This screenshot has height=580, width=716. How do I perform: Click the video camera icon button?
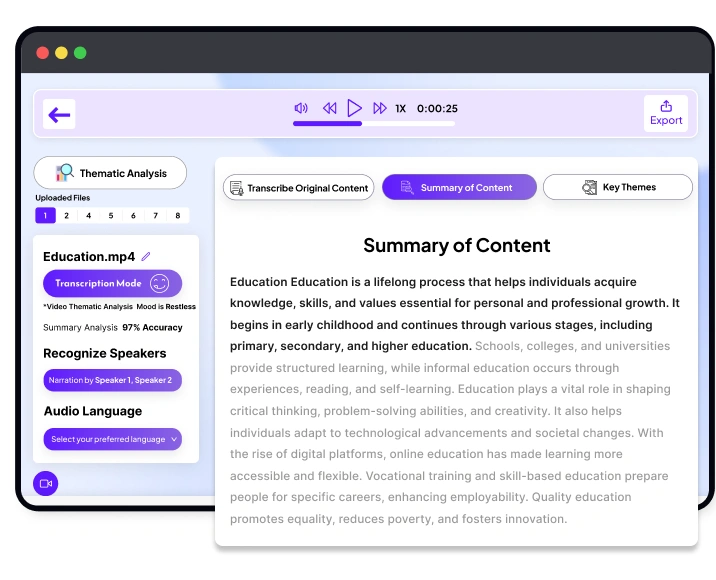coord(46,483)
